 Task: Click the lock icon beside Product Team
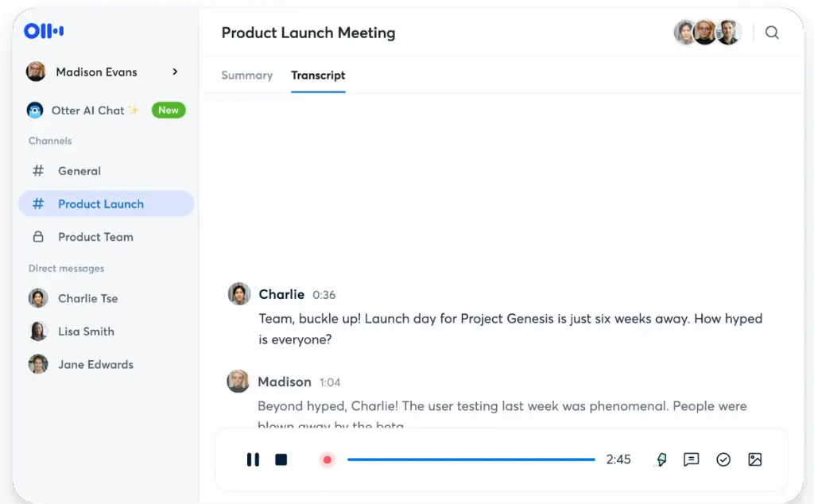(37, 237)
